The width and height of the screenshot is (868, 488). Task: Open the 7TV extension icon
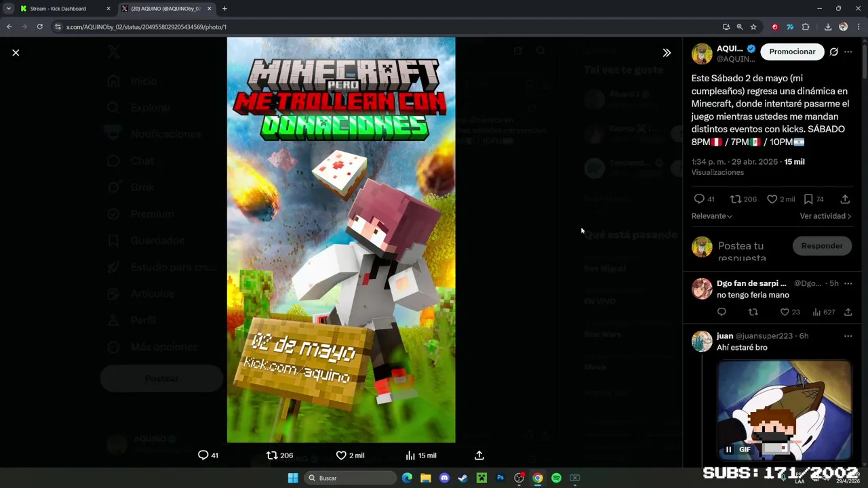click(790, 27)
